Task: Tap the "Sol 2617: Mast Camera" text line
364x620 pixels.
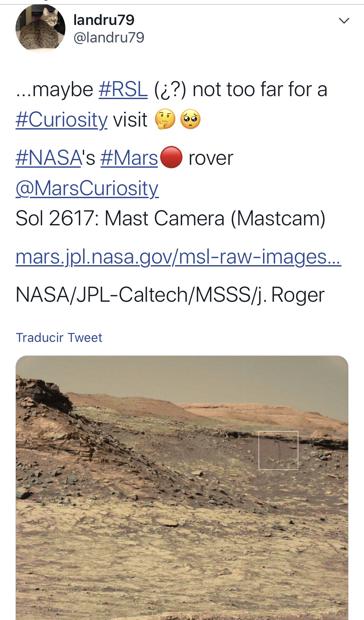Action: pyautogui.click(x=170, y=218)
